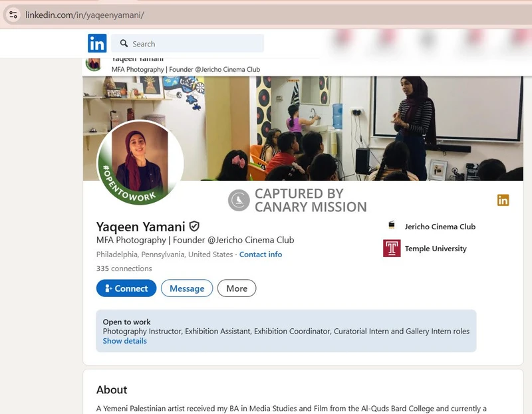Viewport: 532px width, 414px height.
Task: Click the search magnifier icon
Action: 124,43
